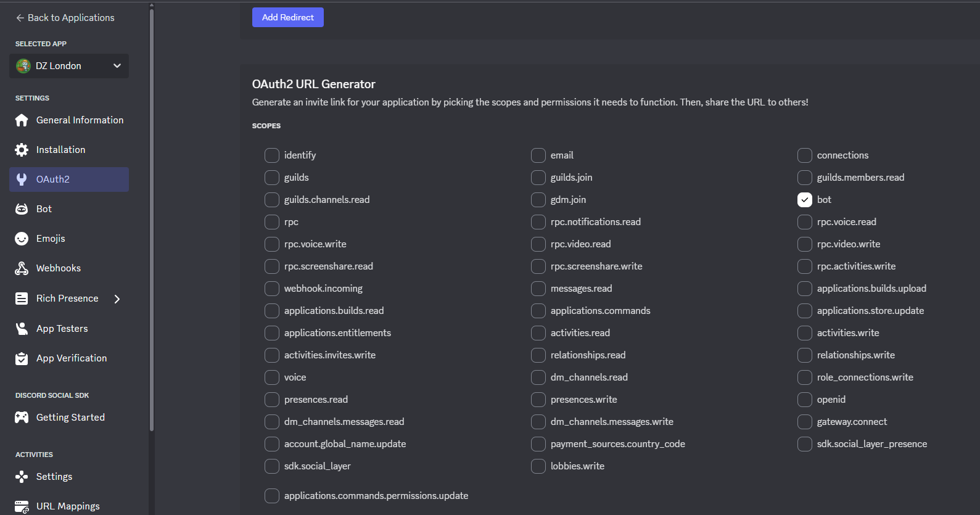This screenshot has width=980, height=515.
Task: Click the Bot robot icon
Action: tap(22, 209)
